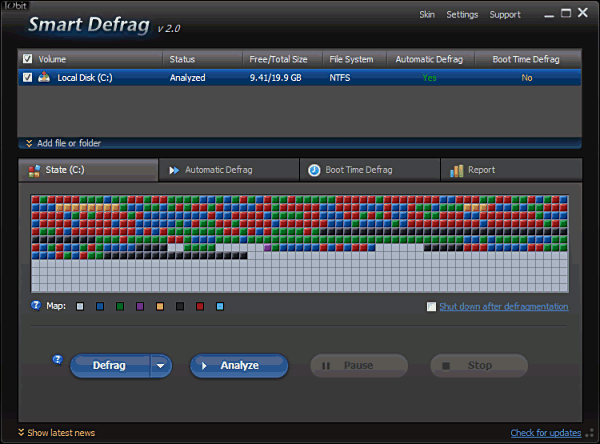The image size is (600, 444).
Task: Maximize the Smart Defrag window
Action: pyautogui.click(x=566, y=13)
